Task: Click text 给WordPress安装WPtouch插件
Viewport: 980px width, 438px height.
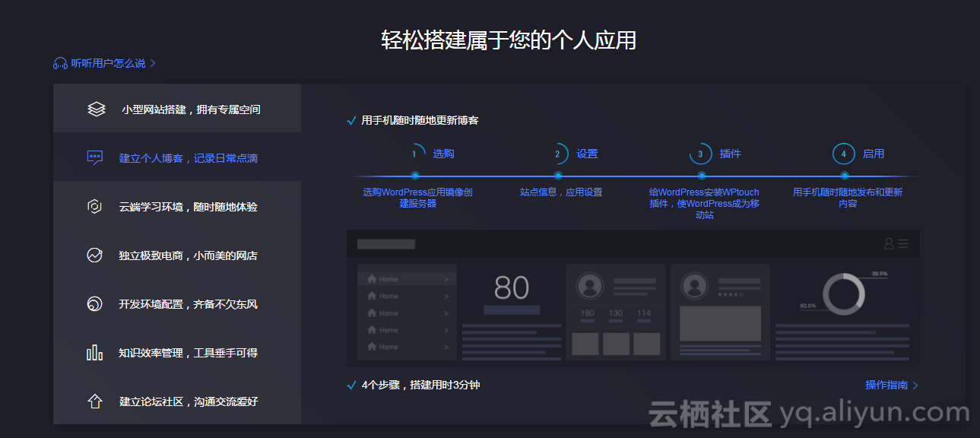Action: click(x=704, y=203)
